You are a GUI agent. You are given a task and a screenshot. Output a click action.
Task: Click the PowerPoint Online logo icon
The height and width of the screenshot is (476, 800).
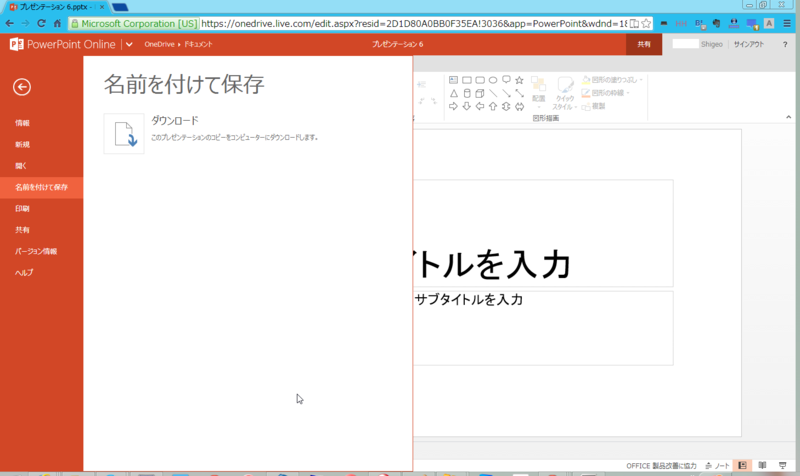point(16,44)
